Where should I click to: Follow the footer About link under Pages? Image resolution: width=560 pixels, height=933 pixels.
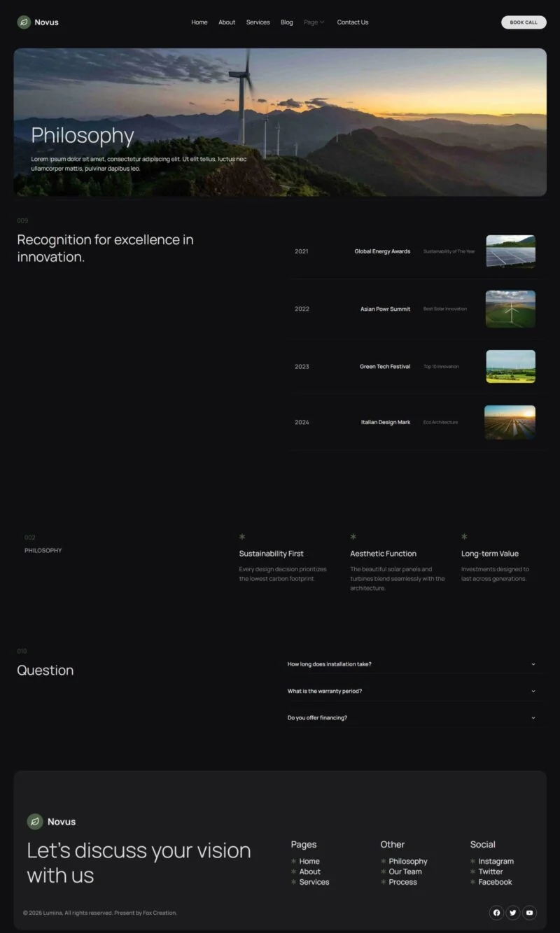tap(310, 871)
